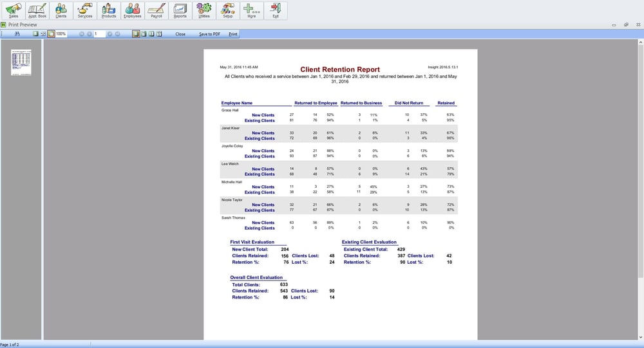Click the Overall Client Evaluation heading

[256, 277]
